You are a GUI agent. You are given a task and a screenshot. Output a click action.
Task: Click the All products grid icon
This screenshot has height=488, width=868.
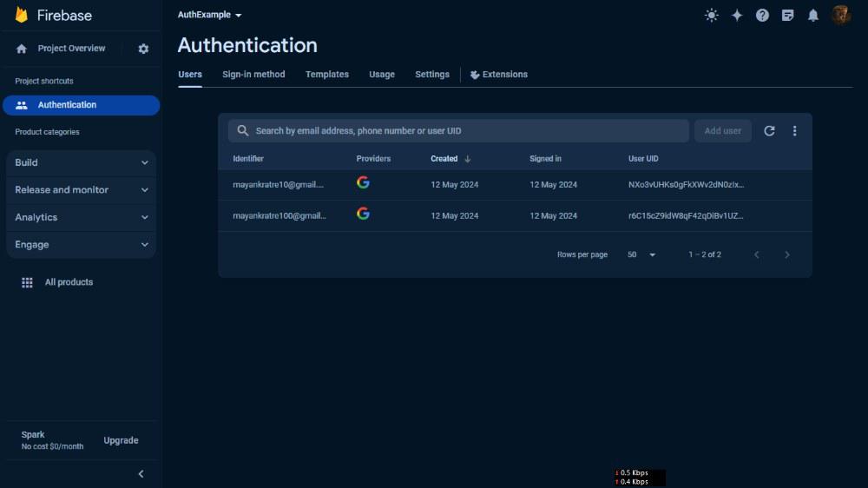pos(27,282)
